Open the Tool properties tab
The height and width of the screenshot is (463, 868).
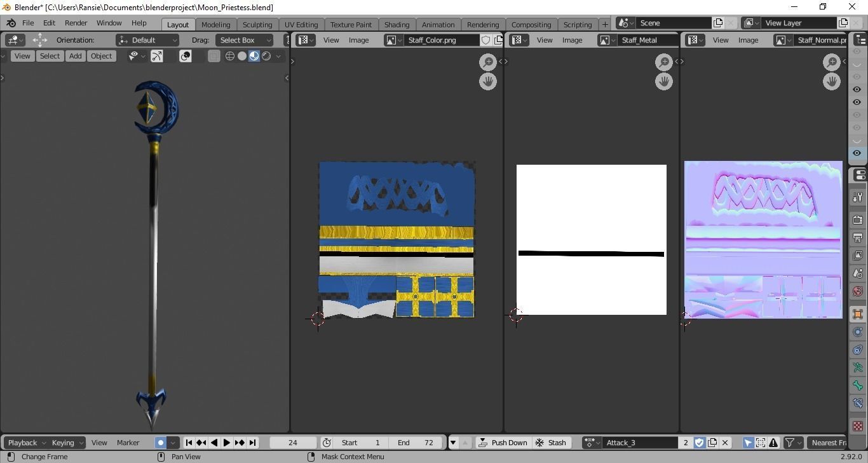858,198
